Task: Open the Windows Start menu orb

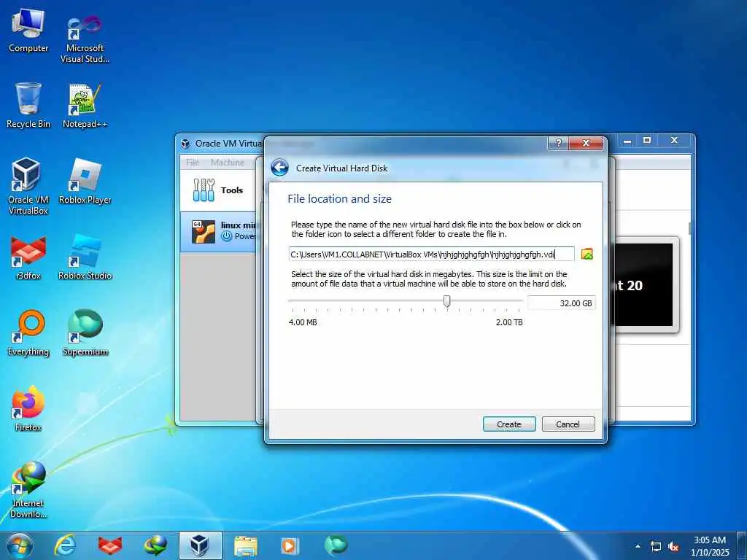Action: tap(20, 545)
